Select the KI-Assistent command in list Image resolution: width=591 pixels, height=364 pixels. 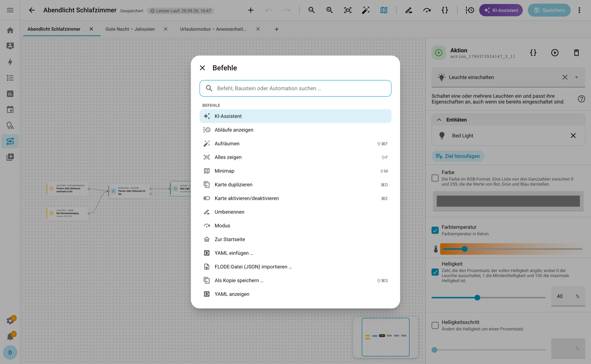(295, 116)
